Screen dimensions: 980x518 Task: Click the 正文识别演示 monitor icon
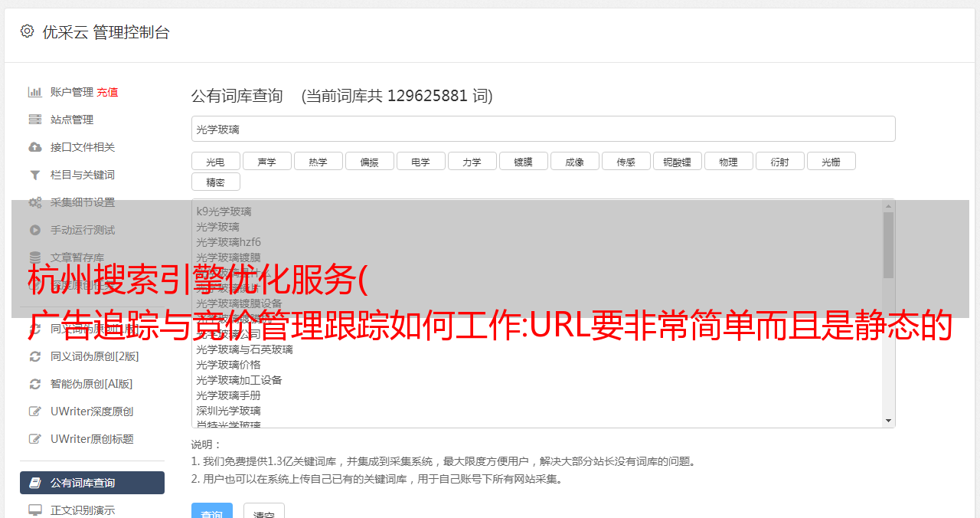point(34,510)
